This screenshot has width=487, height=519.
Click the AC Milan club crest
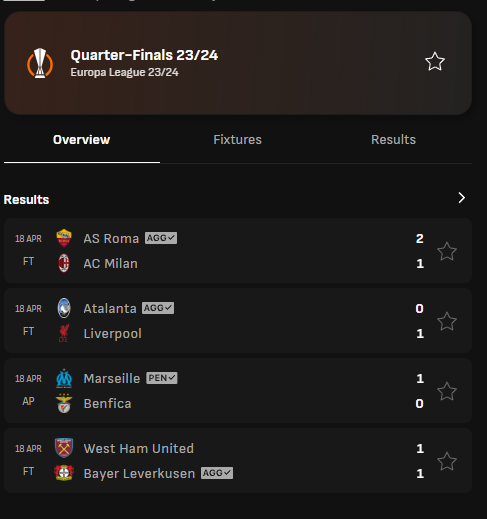[64, 263]
